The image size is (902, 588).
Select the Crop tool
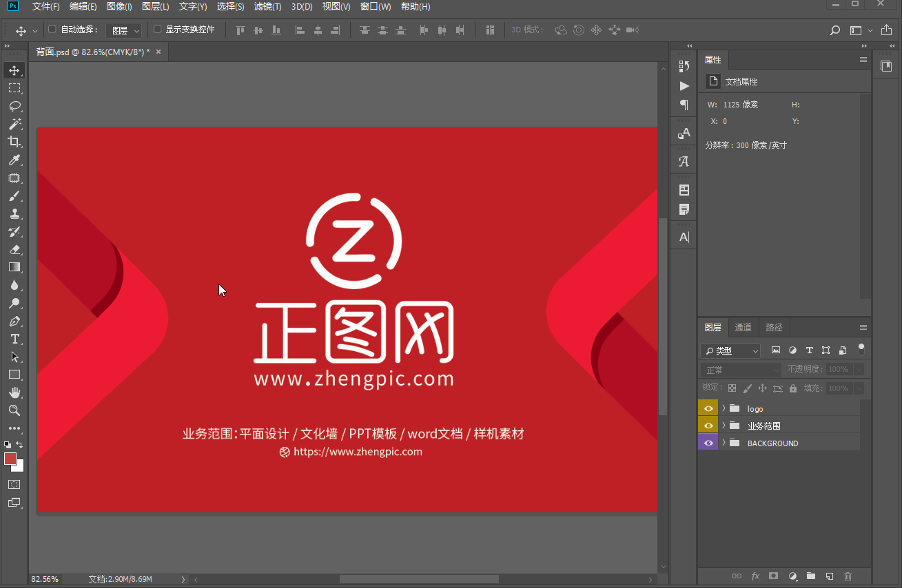(x=14, y=142)
